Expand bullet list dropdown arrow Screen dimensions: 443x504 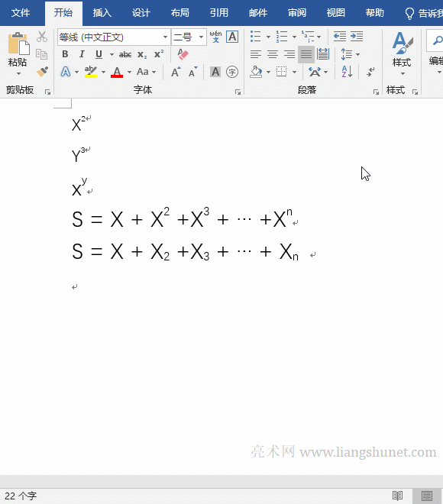(x=268, y=37)
